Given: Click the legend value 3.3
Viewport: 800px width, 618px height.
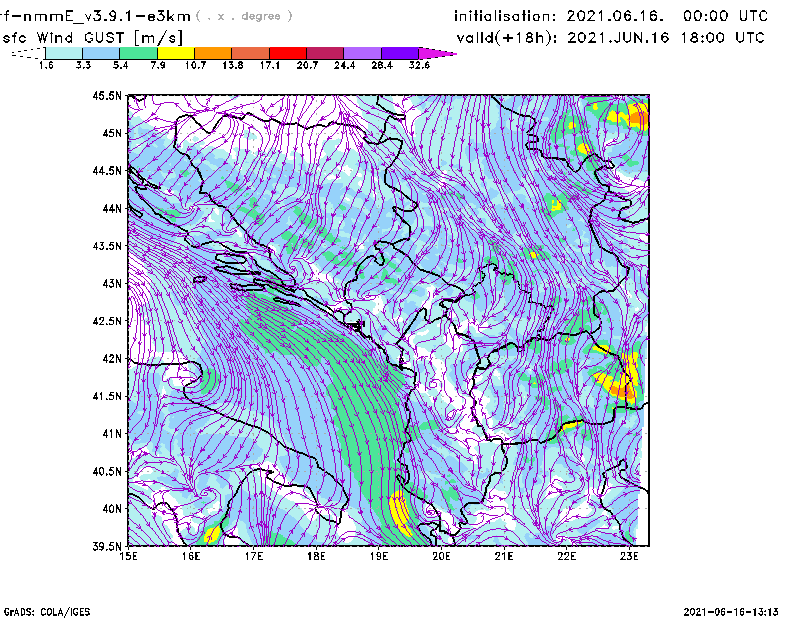Looking at the screenshot, I should tap(83, 65).
